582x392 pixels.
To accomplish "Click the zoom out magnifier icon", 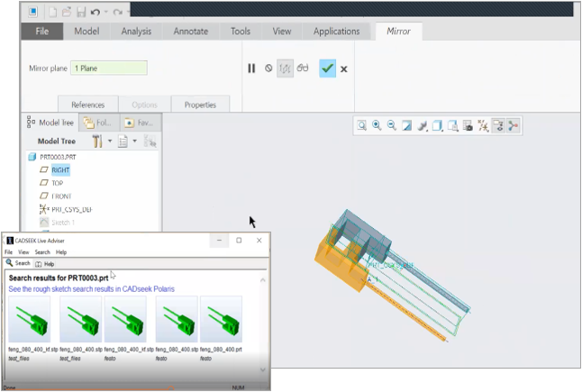I will 391,125.
